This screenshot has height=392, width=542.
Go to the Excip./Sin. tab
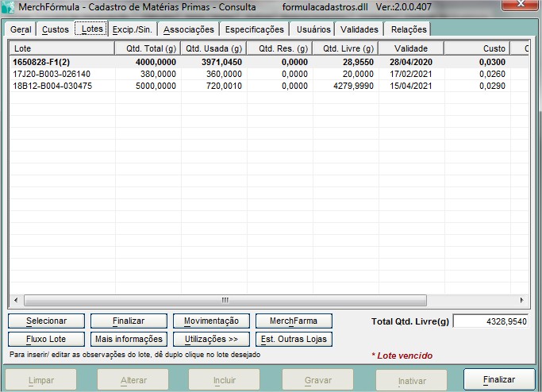(x=130, y=29)
